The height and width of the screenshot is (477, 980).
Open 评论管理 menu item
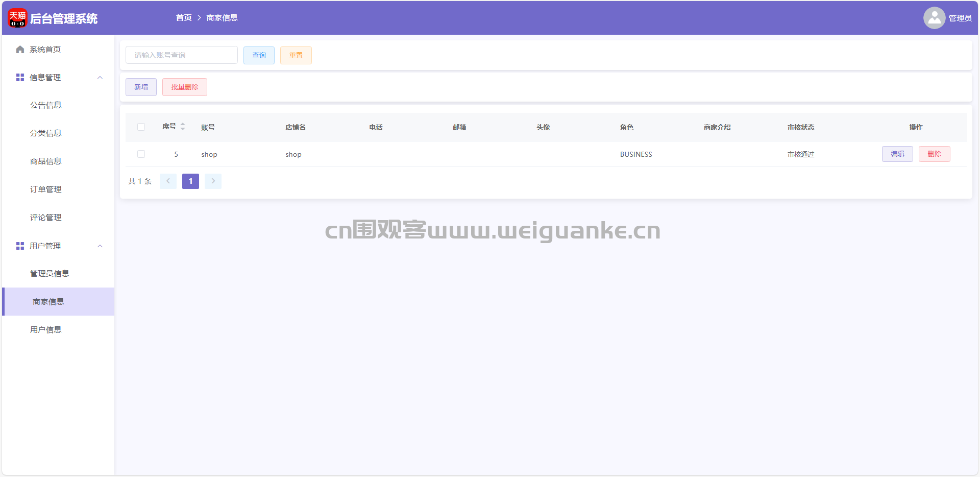click(x=58, y=218)
